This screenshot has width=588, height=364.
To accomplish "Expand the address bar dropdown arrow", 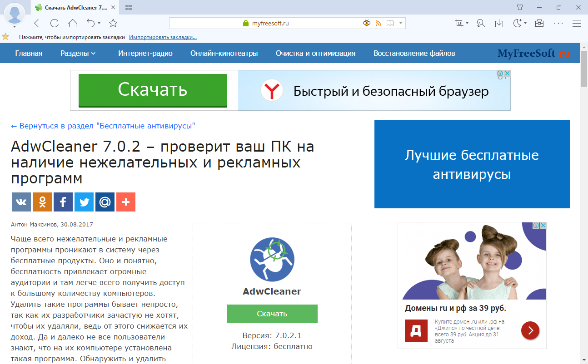I will tap(400, 23).
